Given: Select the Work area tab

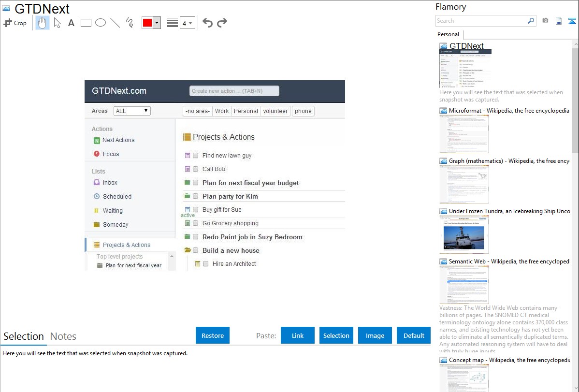Looking at the screenshot, I should pyautogui.click(x=222, y=111).
